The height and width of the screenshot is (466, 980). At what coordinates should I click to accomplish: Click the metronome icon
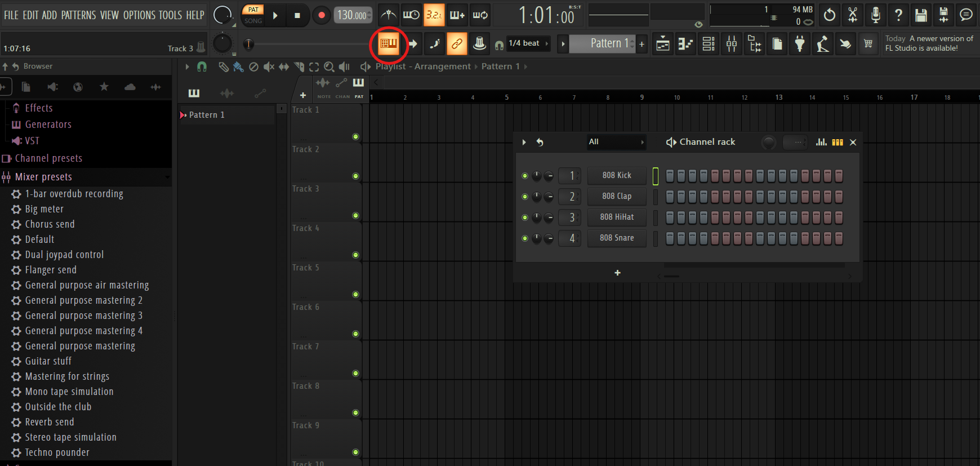388,15
